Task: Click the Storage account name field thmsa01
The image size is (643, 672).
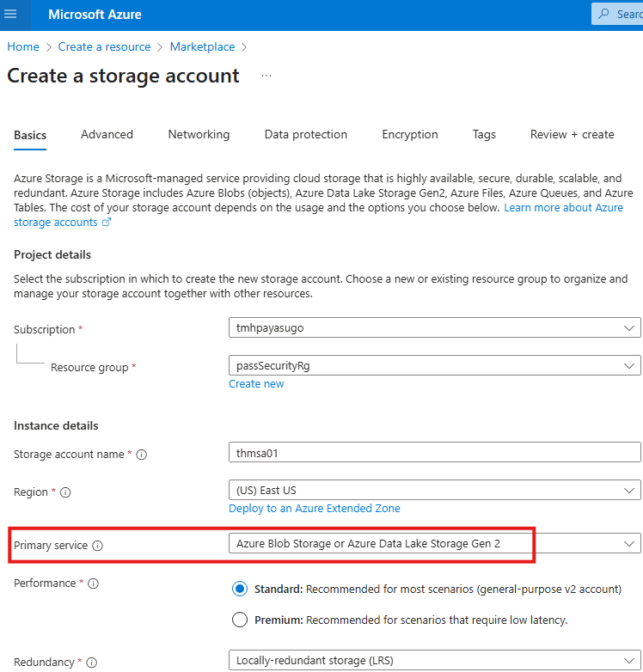Action: coord(435,453)
